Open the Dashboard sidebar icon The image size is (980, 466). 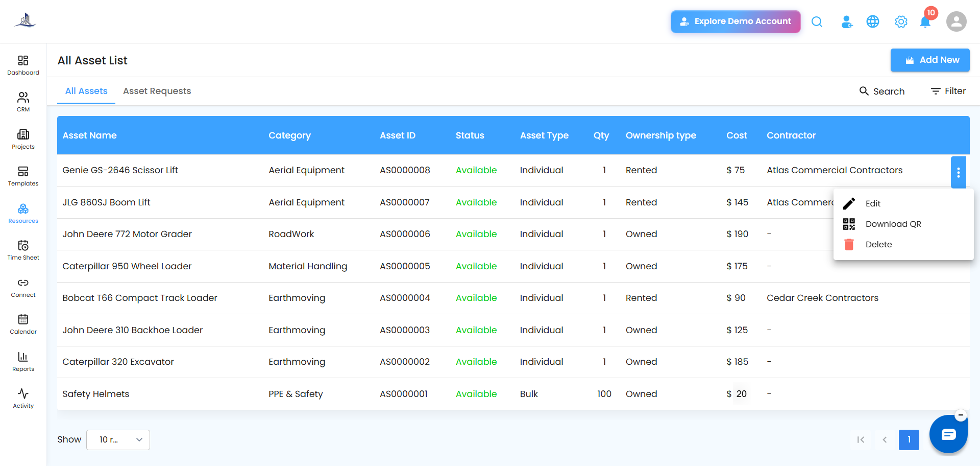pos(23,65)
